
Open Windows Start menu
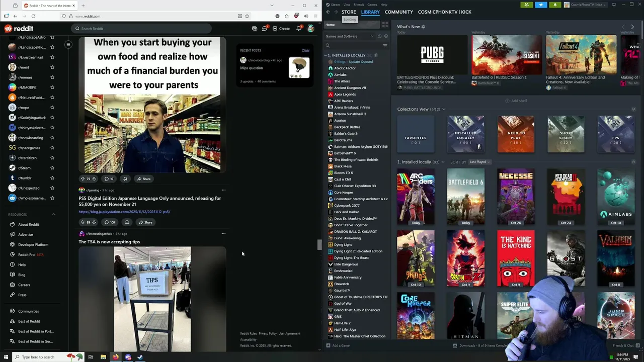[6, 357]
